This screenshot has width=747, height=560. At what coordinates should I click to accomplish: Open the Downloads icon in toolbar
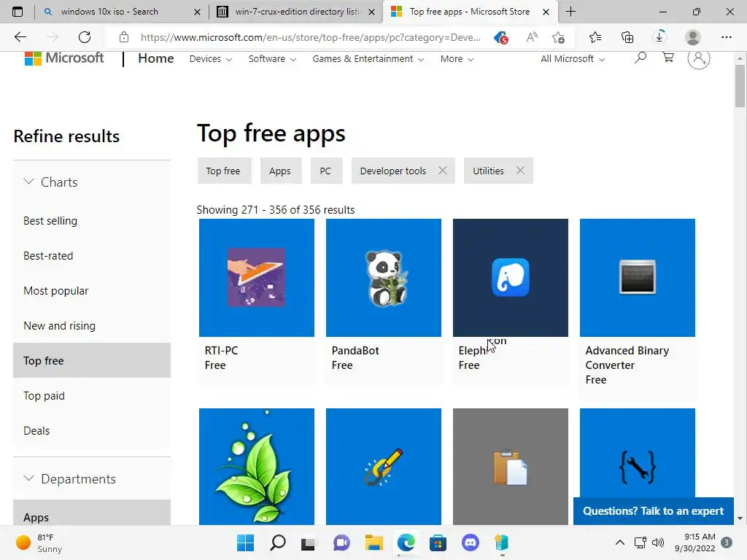point(659,37)
